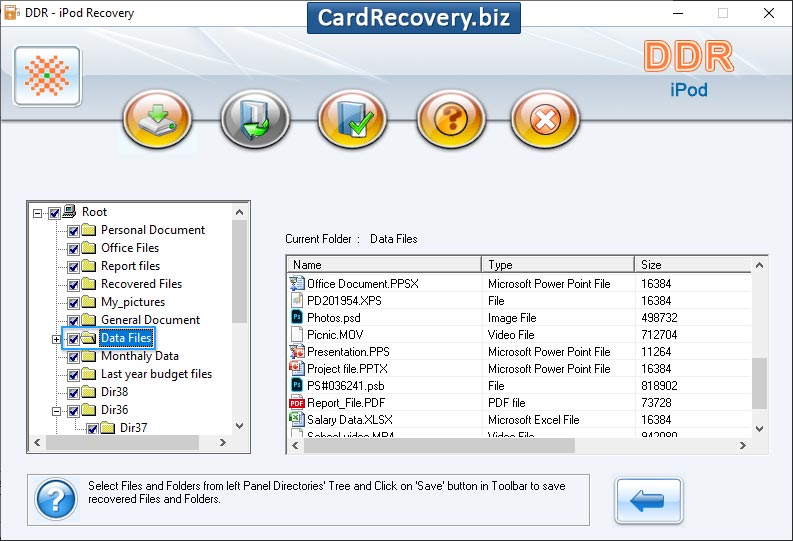Click the Recovered Files folder icon
Screen dimensions: 793x541
click(x=89, y=284)
